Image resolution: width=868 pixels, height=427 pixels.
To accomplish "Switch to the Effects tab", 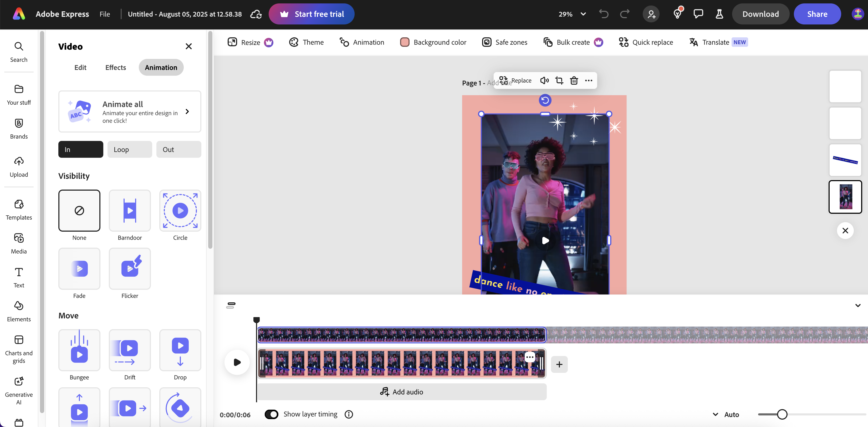I will pos(115,67).
